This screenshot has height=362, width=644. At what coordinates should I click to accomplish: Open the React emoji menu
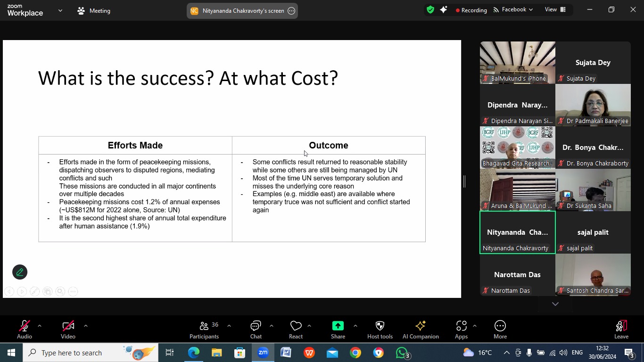(296, 330)
